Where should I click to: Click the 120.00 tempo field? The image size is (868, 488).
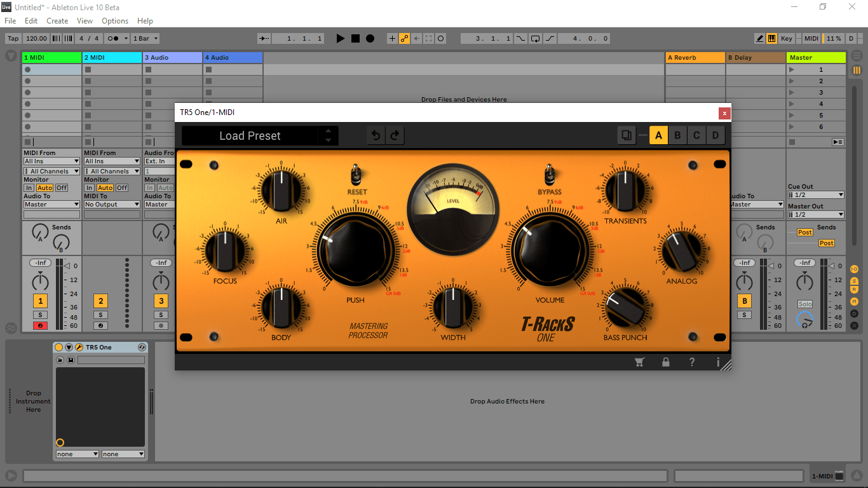point(36,38)
